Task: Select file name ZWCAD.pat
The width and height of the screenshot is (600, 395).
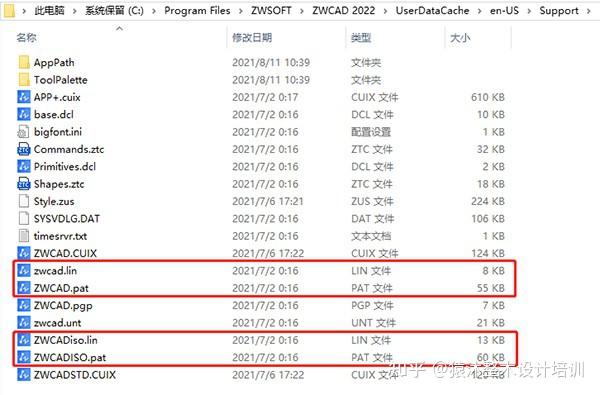Action: (61, 288)
